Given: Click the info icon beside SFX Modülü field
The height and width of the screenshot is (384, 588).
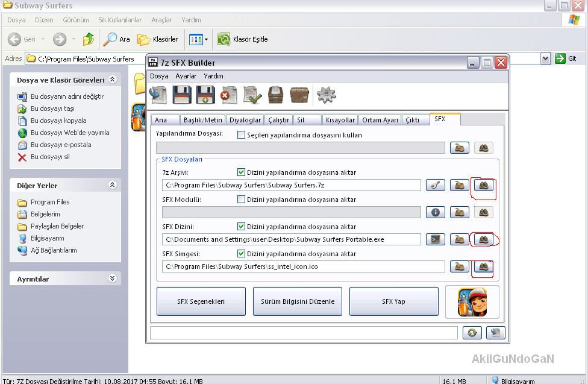Looking at the screenshot, I should tap(435, 212).
